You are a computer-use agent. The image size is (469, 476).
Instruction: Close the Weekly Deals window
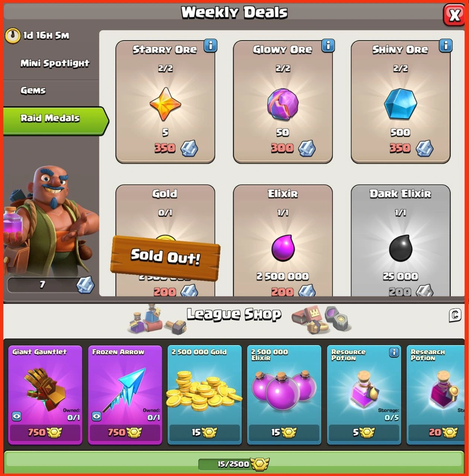[x=454, y=15]
